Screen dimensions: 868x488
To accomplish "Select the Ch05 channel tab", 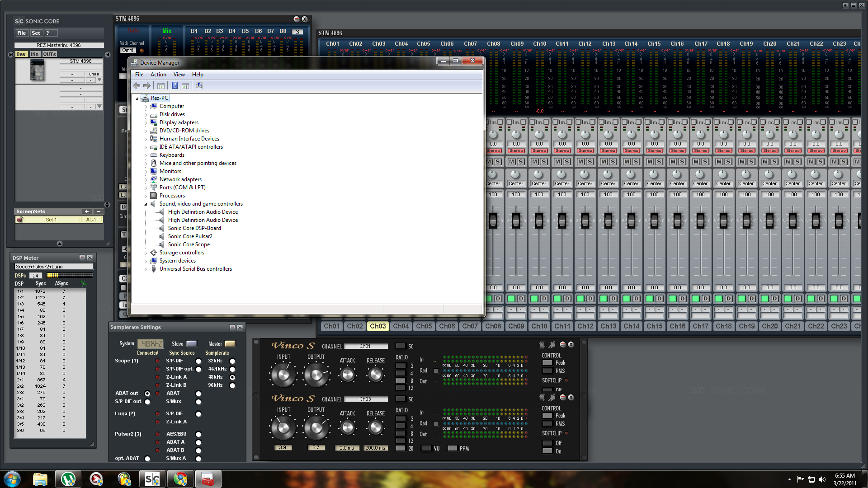I will pyautogui.click(x=424, y=326).
